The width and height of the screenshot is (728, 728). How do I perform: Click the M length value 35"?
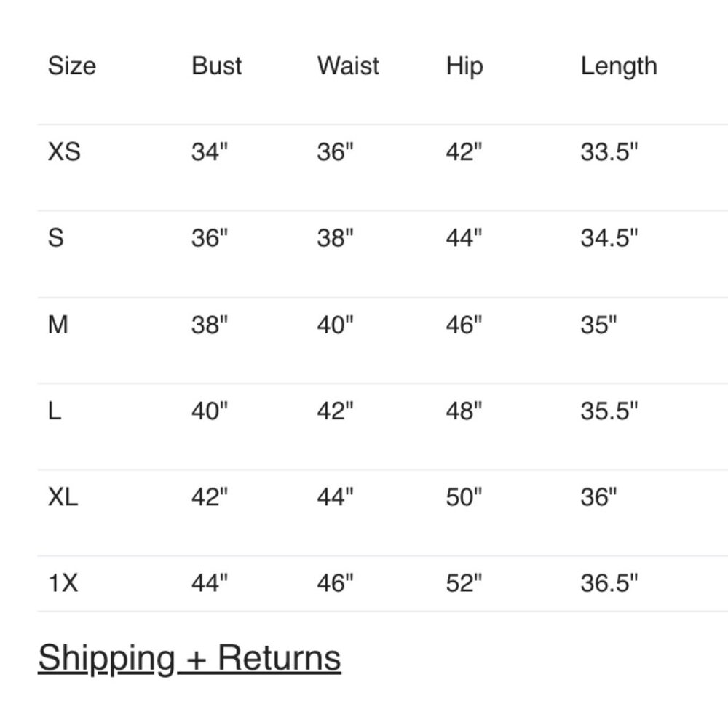tap(598, 324)
